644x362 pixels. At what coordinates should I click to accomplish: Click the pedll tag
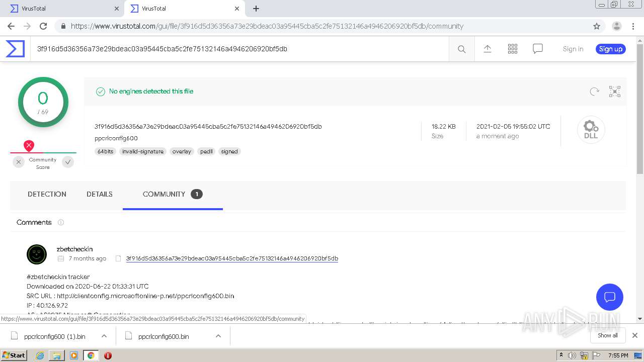[207, 151]
